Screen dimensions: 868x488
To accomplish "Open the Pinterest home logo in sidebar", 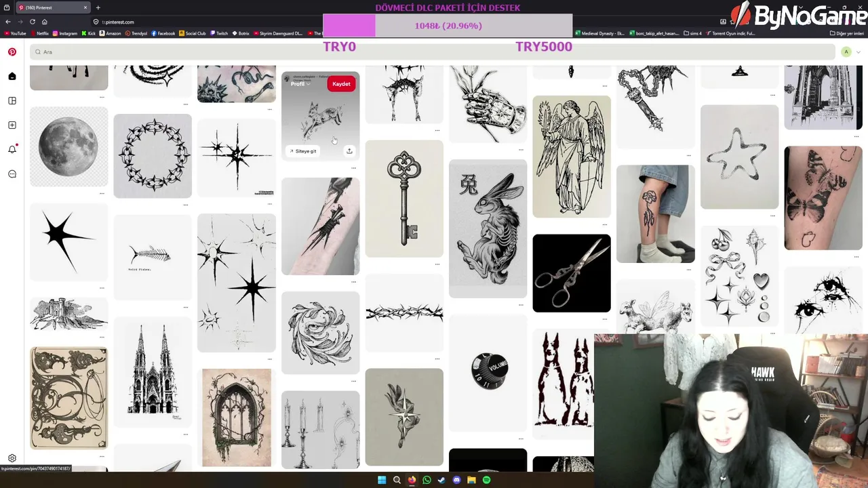I will [12, 52].
